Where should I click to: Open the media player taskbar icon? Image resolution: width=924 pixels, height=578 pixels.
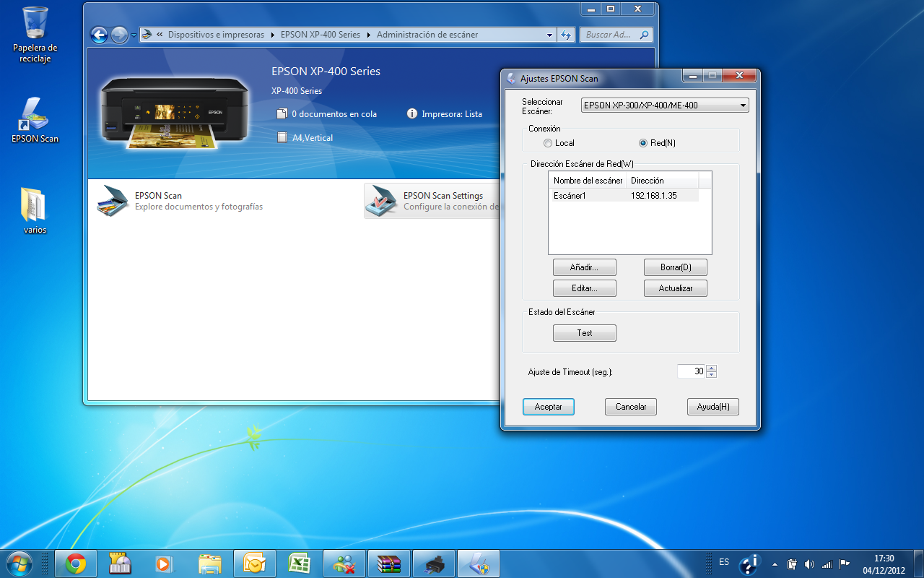(164, 563)
